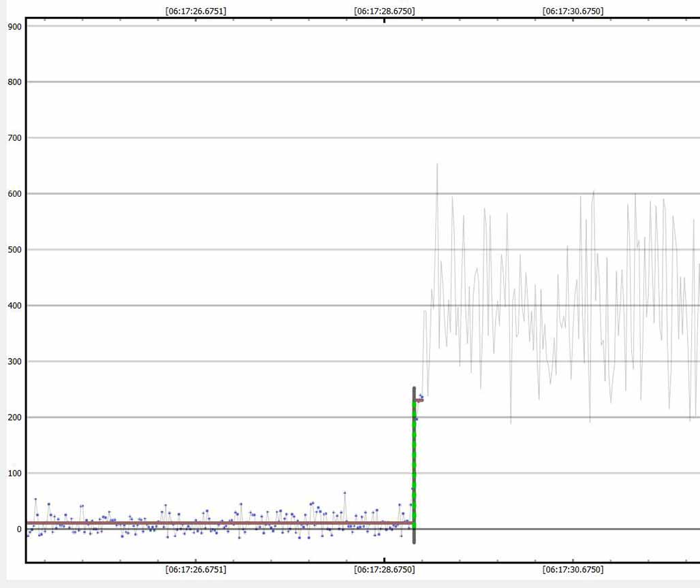Click the 500 Y-axis label

[x=14, y=250]
